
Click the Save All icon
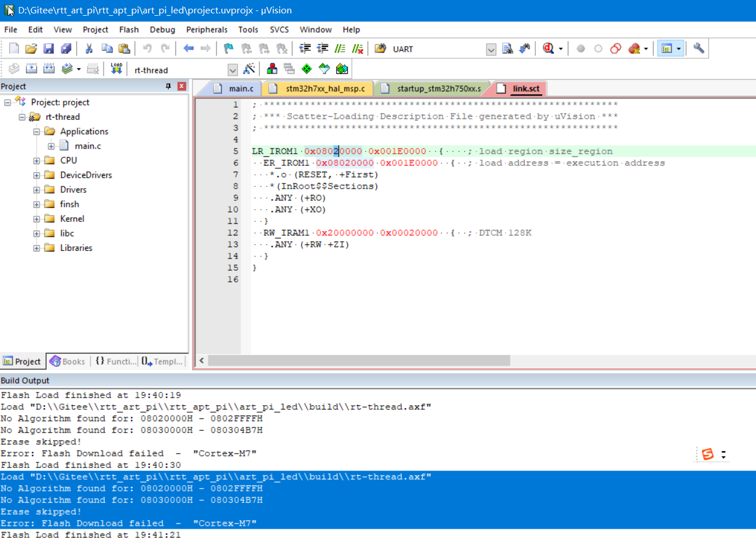coord(66,49)
